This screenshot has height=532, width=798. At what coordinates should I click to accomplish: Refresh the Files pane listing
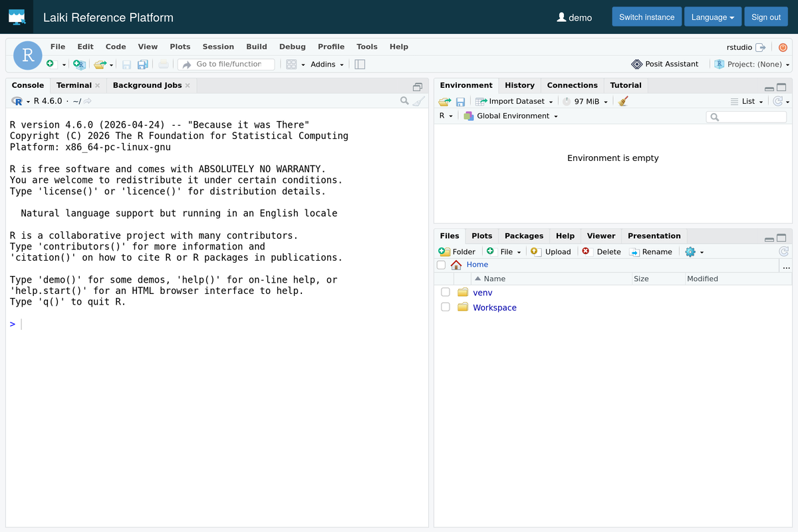tap(784, 251)
